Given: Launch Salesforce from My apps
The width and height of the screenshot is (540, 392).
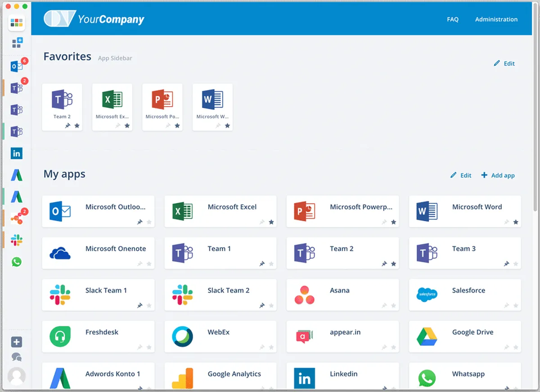Looking at the screenshot, I should click(465, 295).
